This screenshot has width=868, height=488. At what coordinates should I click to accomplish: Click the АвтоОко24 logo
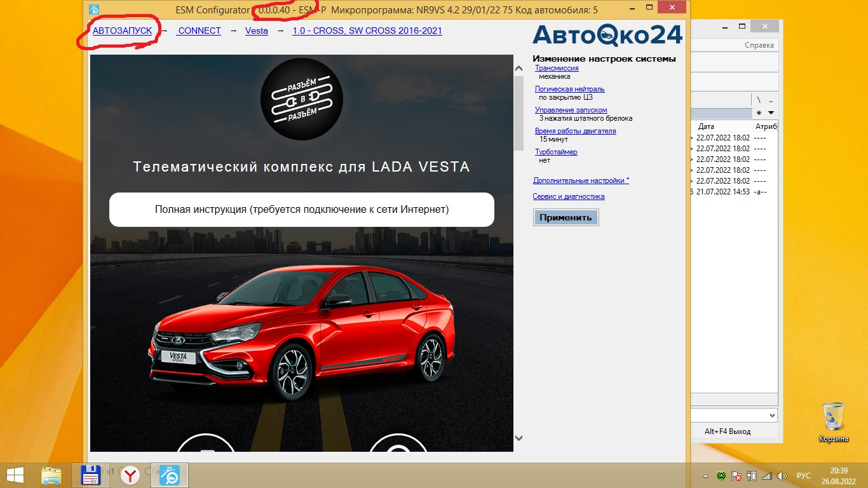(x=607, y=36)
